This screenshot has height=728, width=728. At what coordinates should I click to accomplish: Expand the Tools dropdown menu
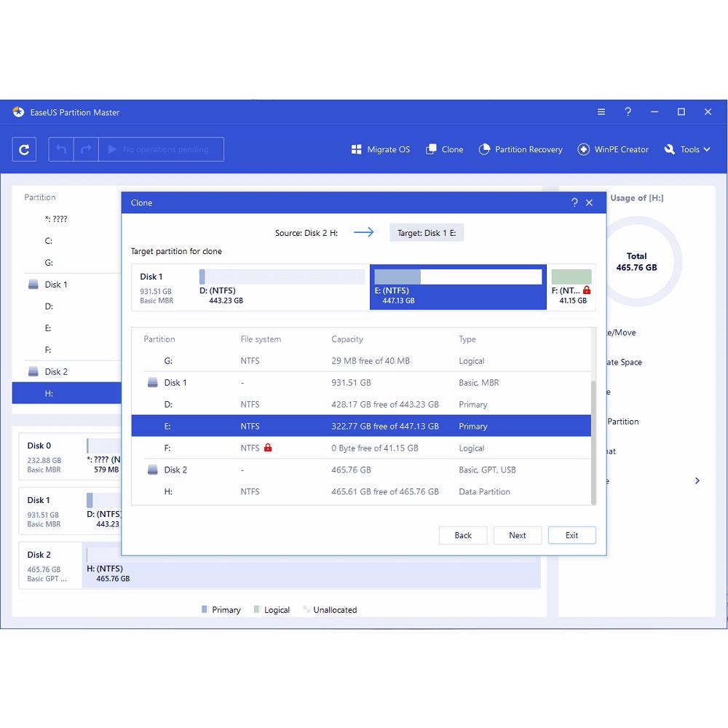point(687,149)
